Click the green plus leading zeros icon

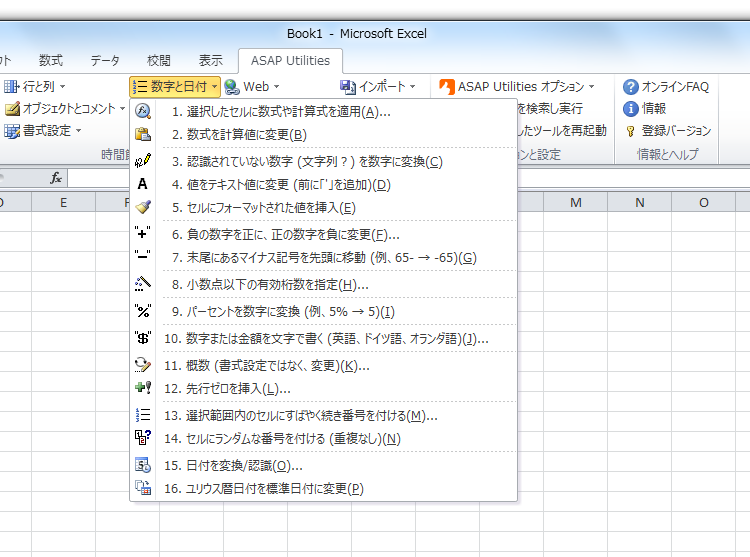tap(143, 388)
